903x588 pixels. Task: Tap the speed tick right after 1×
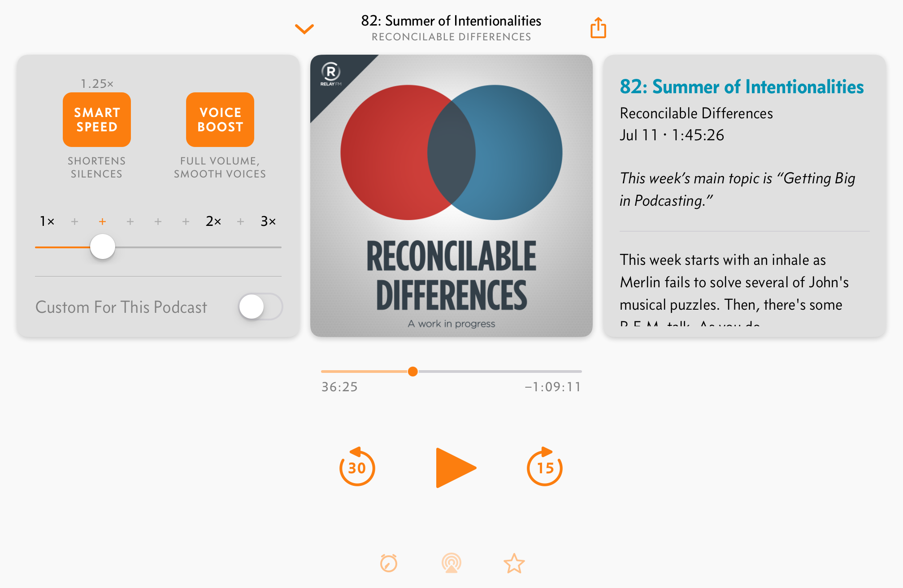(74, 221)
